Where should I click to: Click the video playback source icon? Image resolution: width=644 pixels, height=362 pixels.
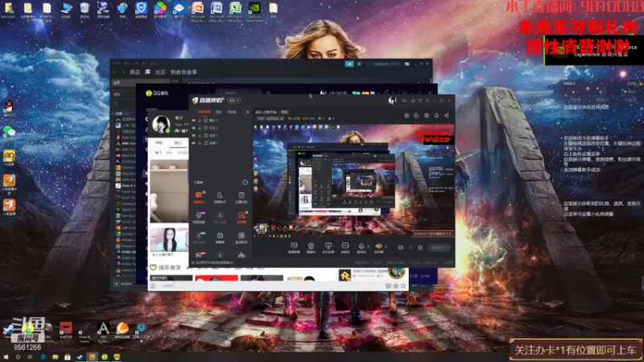[345, 248]
